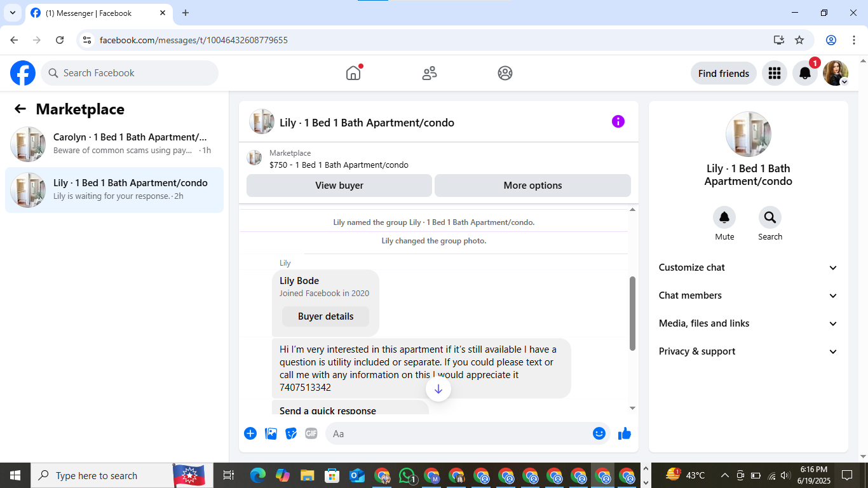Open conversation information purple info icon
The width and height of the screenshot is (868, 488).
pyautogui.click(x=618, y=121)
